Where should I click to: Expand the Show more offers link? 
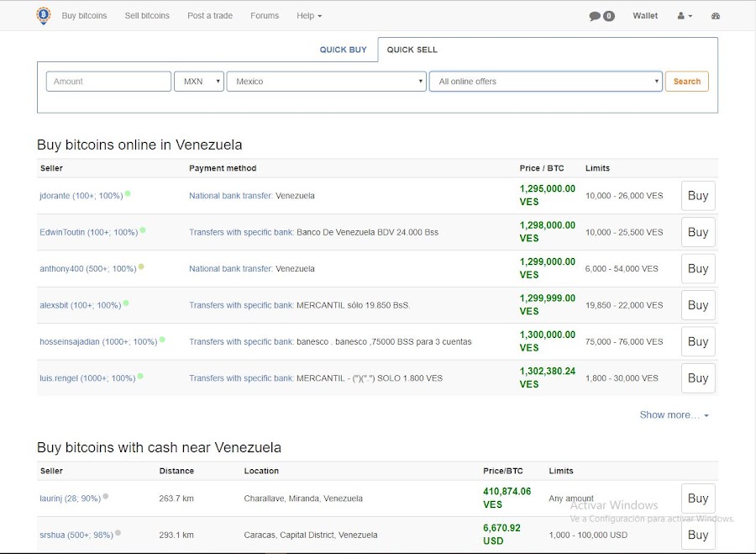click(674, 414)
